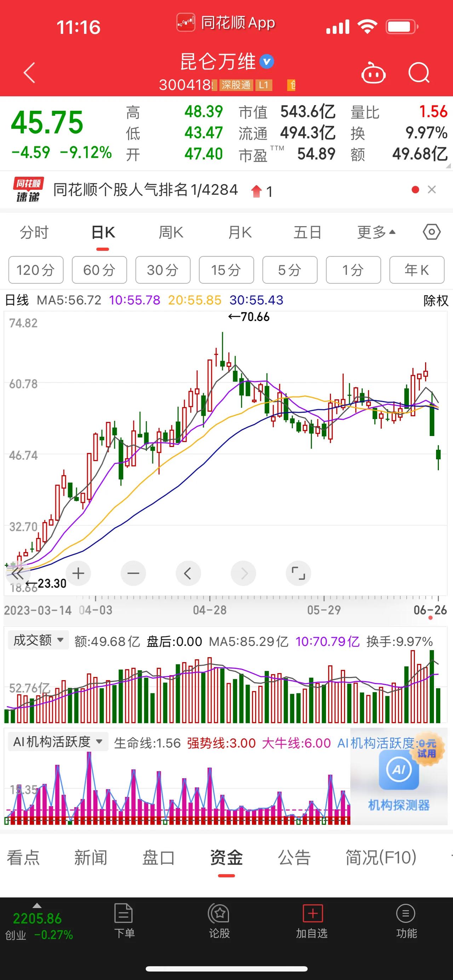Select 年K interval button
Screen dimensions: 453x980
pos(417,270)
